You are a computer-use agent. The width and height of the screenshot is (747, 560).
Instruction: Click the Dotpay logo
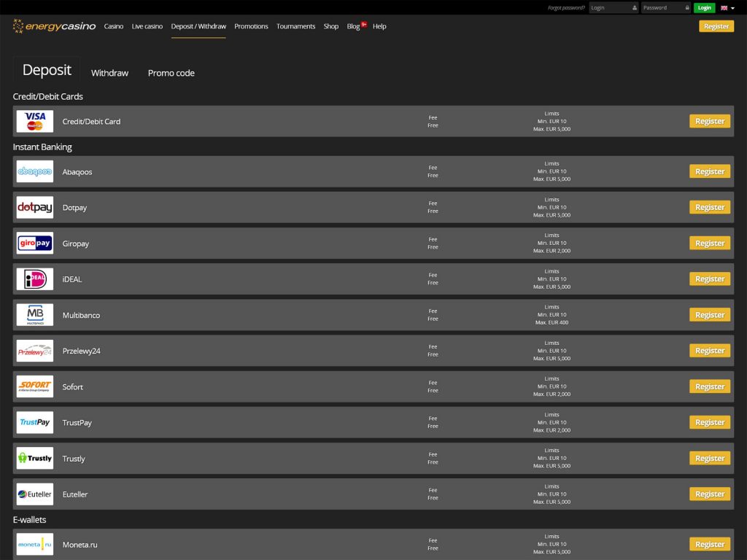(35, 207)
